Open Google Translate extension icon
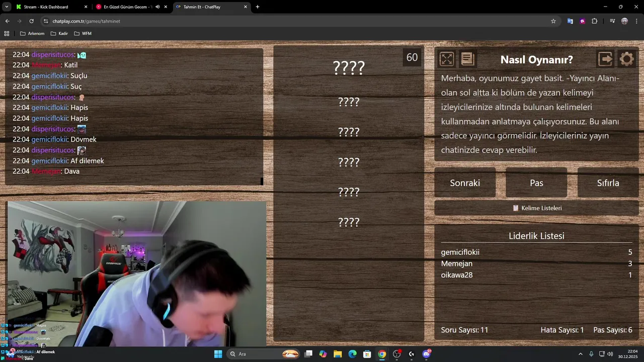The width and height of the screenshot is (644, 362). click(x=570, y=21)
